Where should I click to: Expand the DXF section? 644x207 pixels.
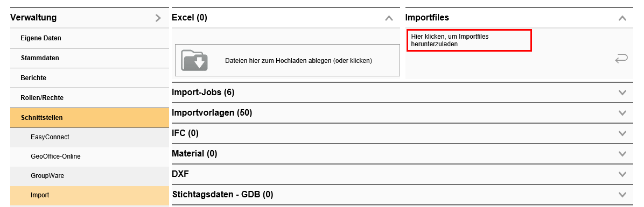coord(622,174)
